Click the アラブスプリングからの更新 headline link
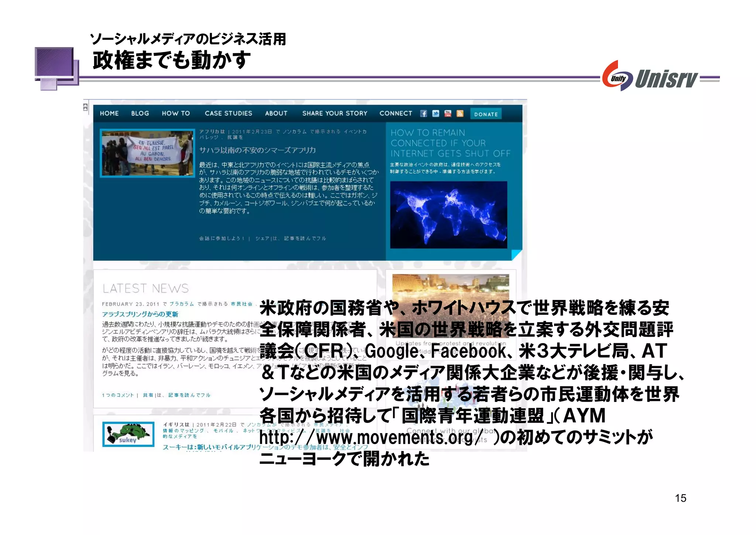This screenshot has height=535, width=756. [x=140, y=314]
